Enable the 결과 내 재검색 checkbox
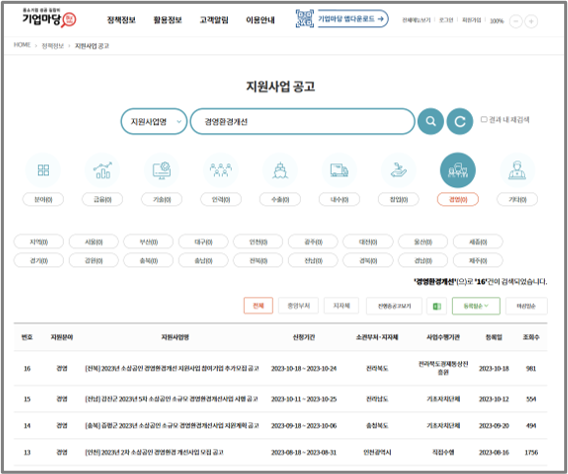 click(x=484, y=119)
